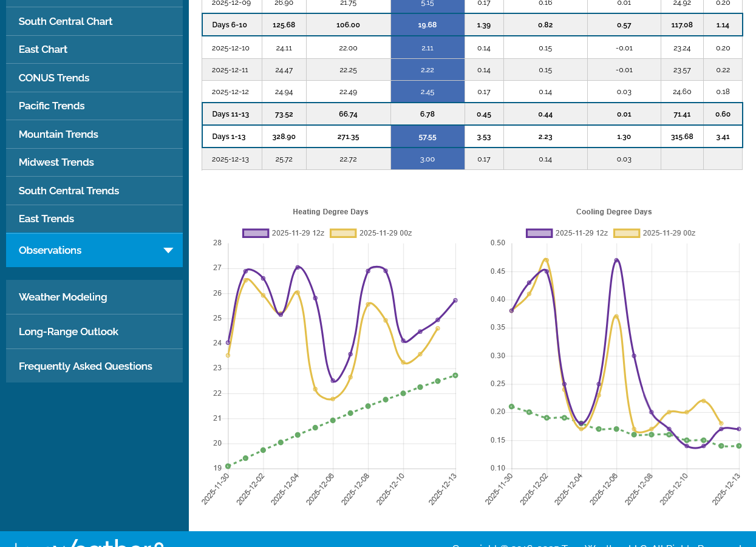
Task: Go to Pacific Trends
Action: click(52, 106)
